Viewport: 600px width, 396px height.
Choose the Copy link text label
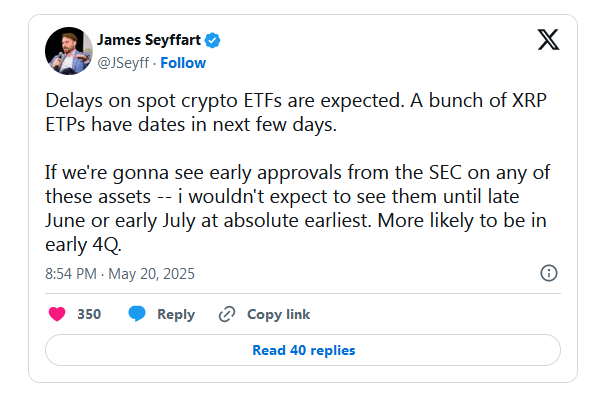pyautogui.click(x=279, y=314)
